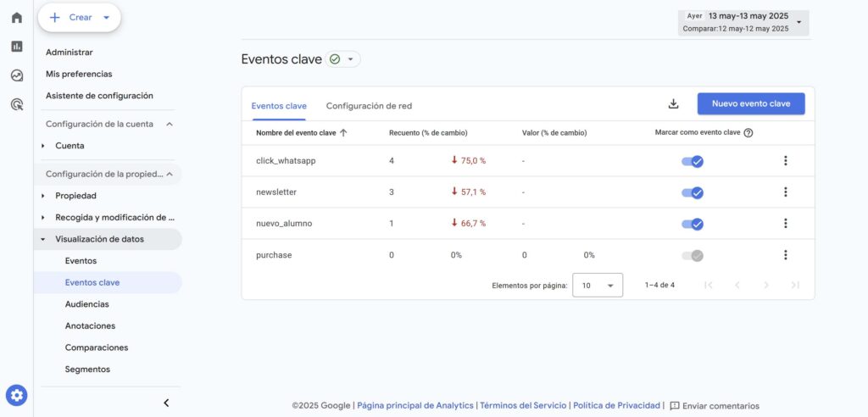Click the Admin gear icon

pyautogui.click(x=17, y=395)
